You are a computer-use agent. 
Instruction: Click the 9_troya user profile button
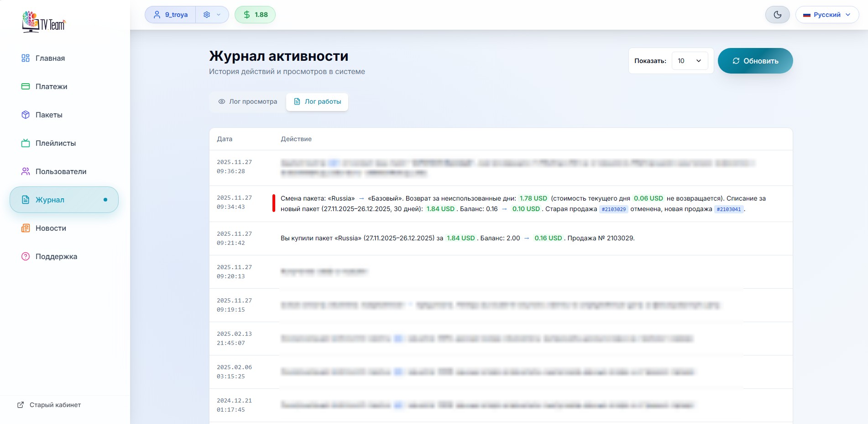171,15
